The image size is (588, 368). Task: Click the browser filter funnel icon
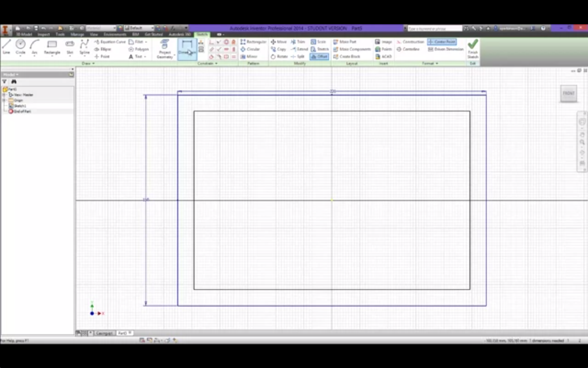pyautogui.click(x=4, y=82)
